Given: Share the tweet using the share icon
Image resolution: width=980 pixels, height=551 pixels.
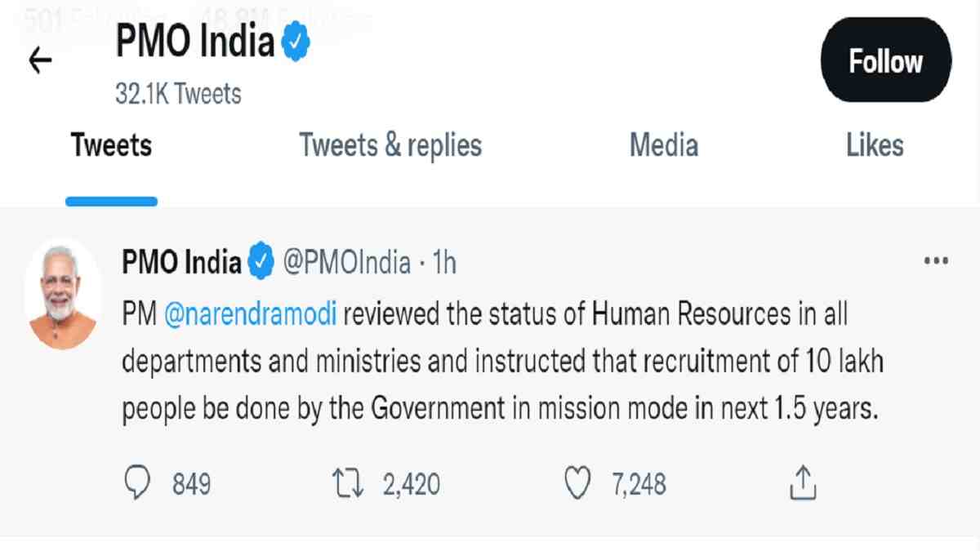Looking at the screenshot, I should 803,482.
